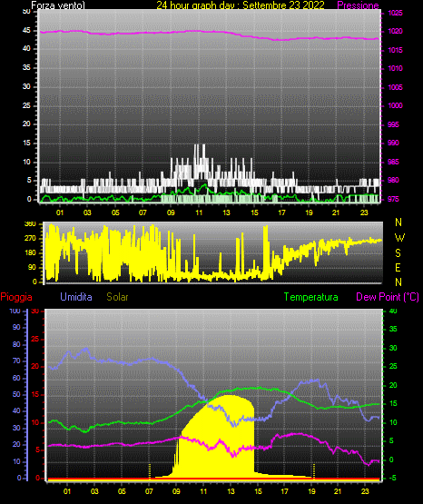Screen dimensions: 423x504
Task: Click the red "25" rain axis value
Action: 35,339
